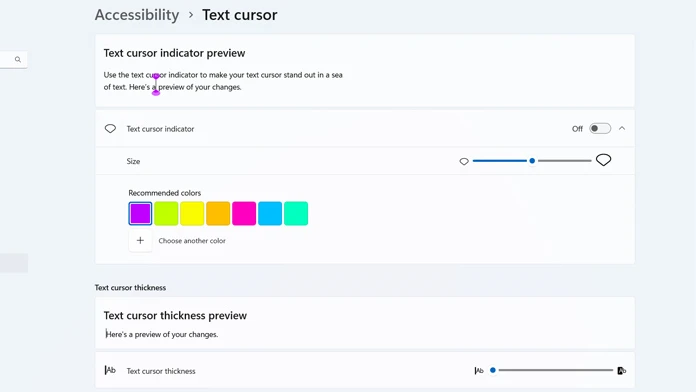Select the magenta pink recommended color
This screenshot has width=696, height=392.
(x=244, y=214)
